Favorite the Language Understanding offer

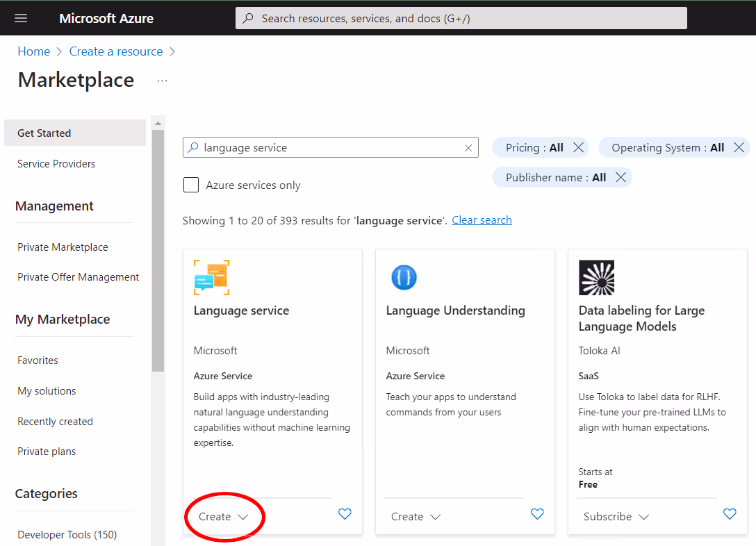point(537,514)
